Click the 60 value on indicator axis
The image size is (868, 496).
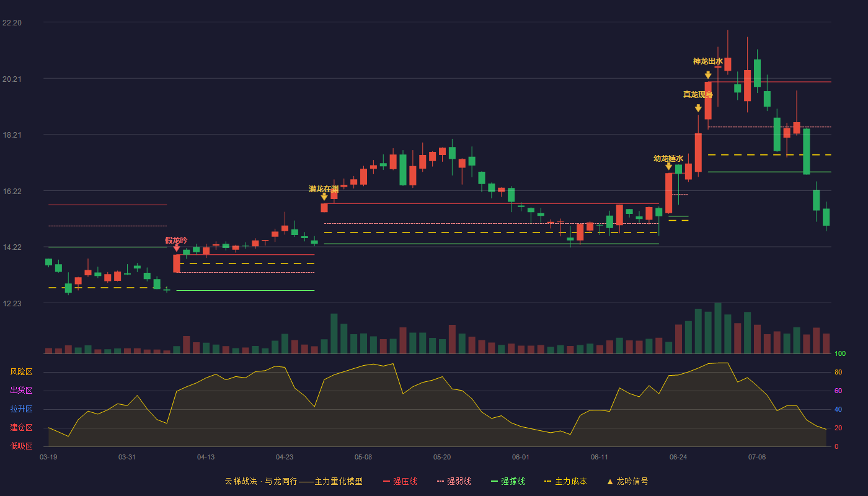pyautogui.click(x=838, y=391)
